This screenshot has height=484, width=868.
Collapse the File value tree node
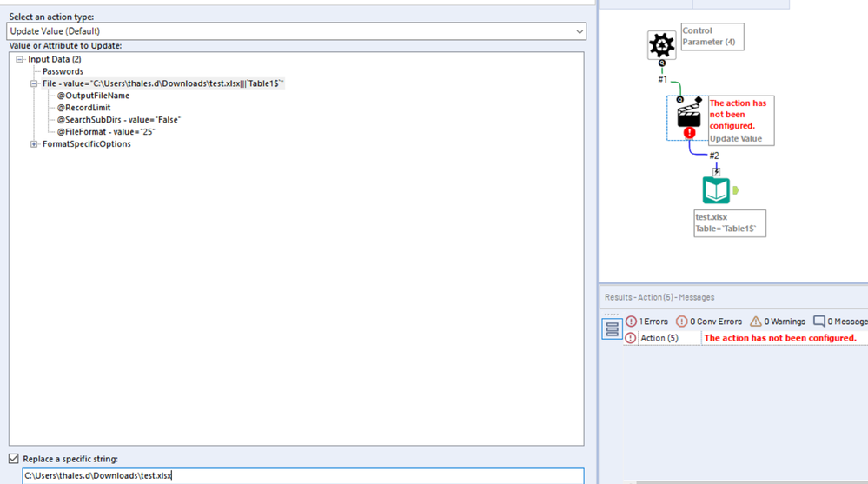point(35,83)
